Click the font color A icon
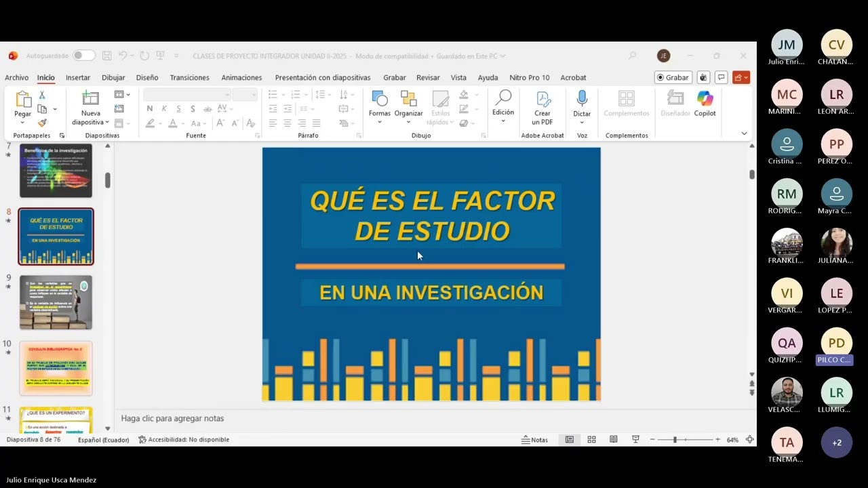Screen dimensions: 868x488 point(173,123)
